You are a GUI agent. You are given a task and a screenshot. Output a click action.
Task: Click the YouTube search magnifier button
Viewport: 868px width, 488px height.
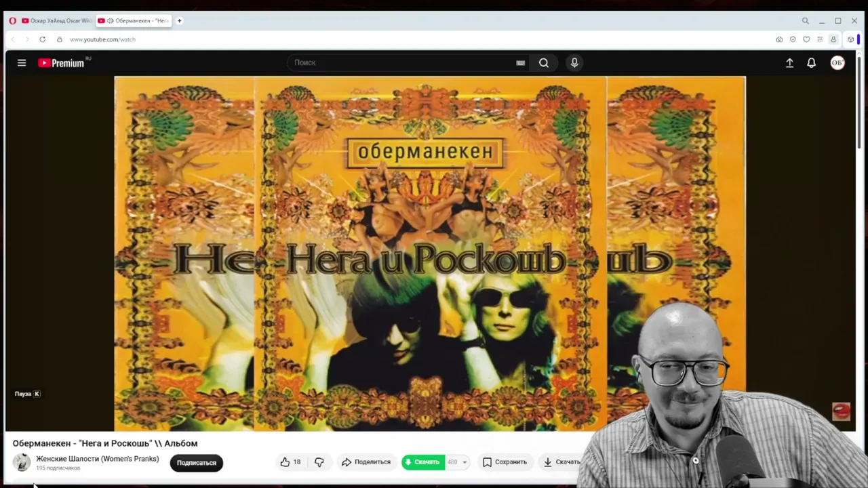544,63
